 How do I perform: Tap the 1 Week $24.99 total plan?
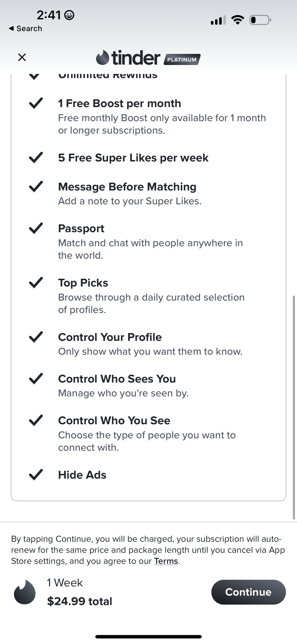[79, 592]
